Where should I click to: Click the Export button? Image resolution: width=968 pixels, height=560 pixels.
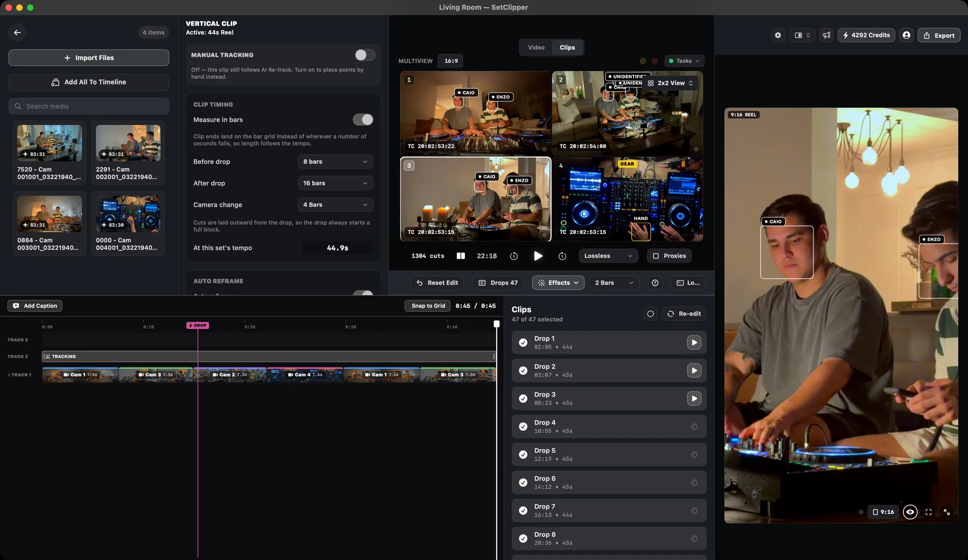point(939,35)
